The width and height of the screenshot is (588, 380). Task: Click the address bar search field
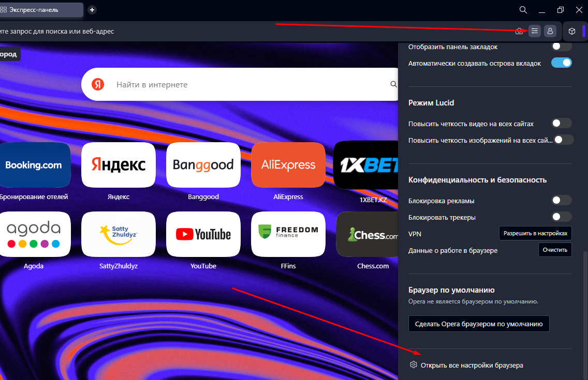point(255,31)
